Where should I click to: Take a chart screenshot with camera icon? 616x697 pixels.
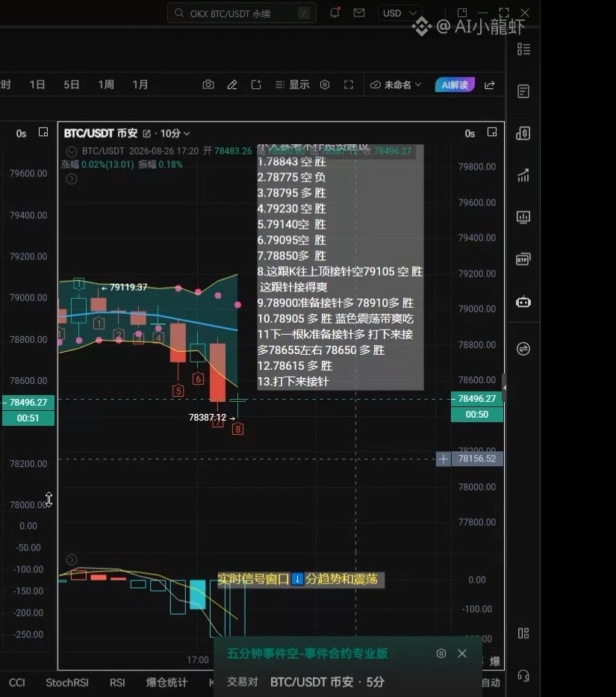pos(208,84)
